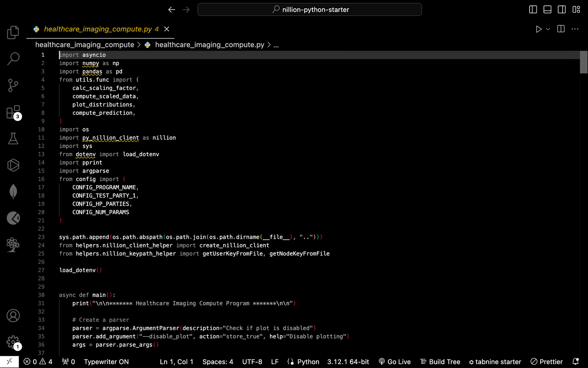The image size is (588, 368).
Task: Click 'numpy' import on line 2
Action: point(91,63)
